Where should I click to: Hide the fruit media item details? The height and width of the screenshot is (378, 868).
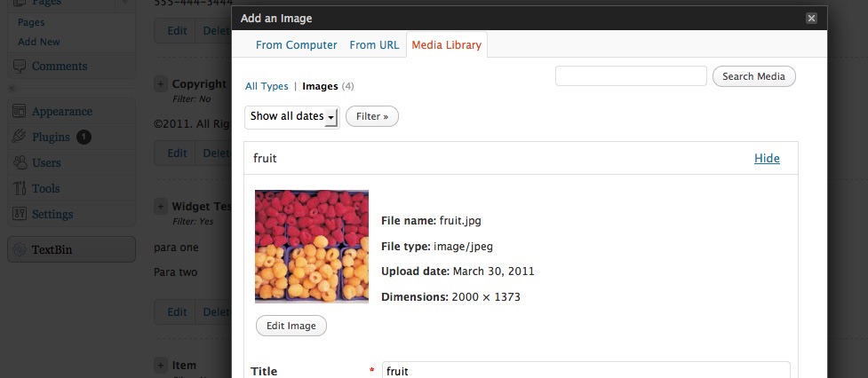(x=767, y=159)
